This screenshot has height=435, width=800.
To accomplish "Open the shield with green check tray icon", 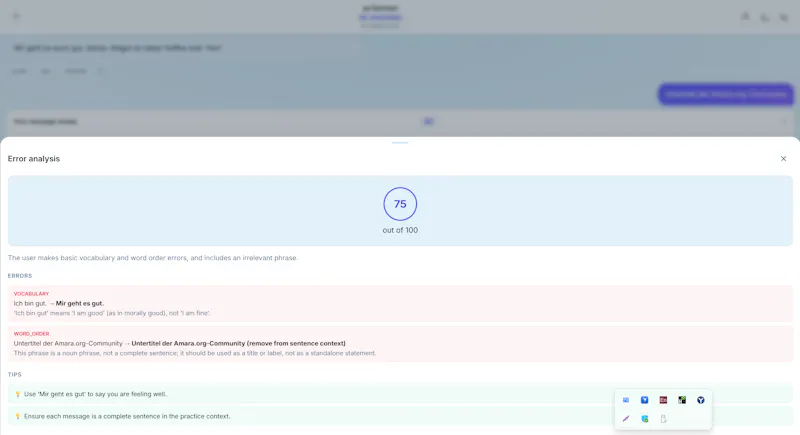I will 644,419.
